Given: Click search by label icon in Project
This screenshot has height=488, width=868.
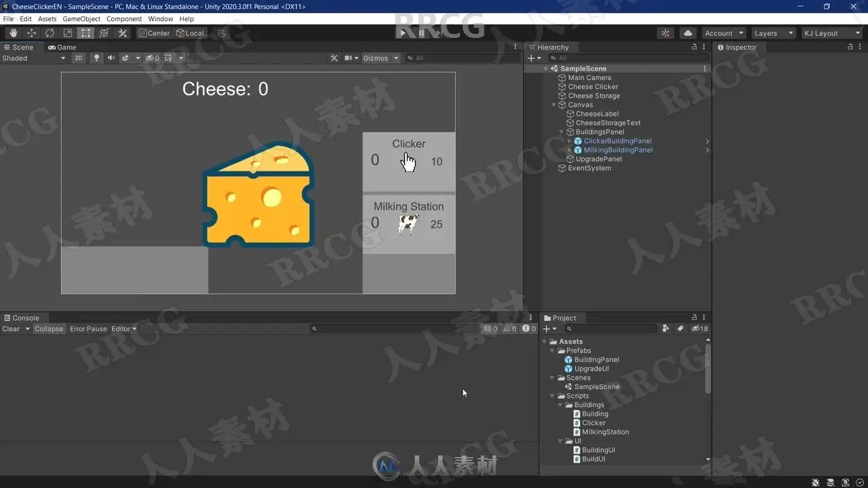Looking at the screenshot, I should [x=680, y=329].
